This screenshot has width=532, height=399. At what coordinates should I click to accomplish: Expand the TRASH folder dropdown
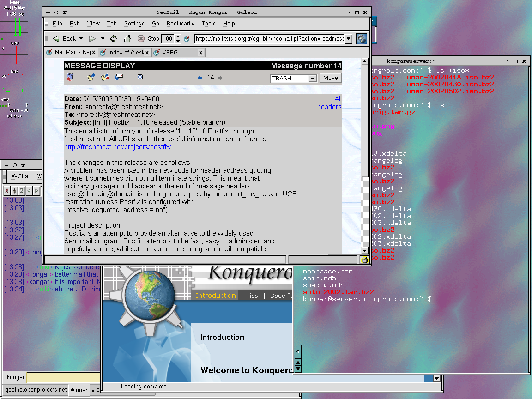[x=312, y=79]
